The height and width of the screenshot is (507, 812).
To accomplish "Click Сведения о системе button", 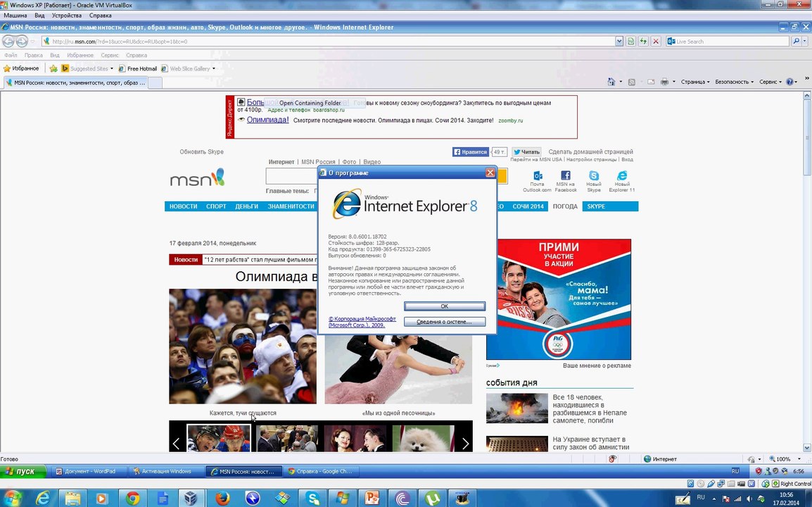I will [x=444, y=322].
